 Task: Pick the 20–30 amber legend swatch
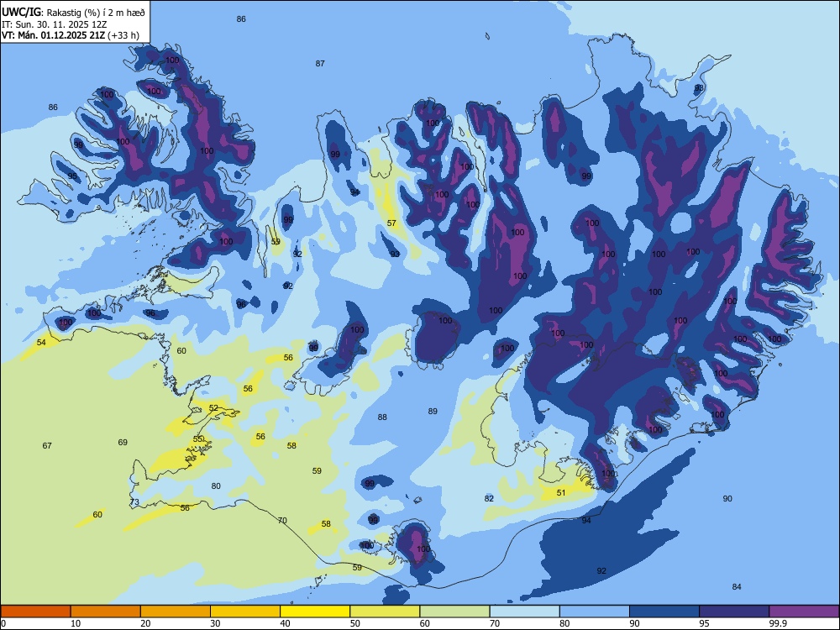176,612
